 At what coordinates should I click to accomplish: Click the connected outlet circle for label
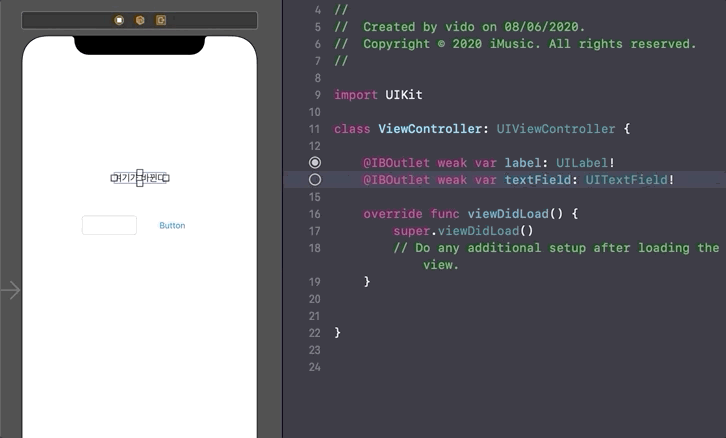[315, 163]
